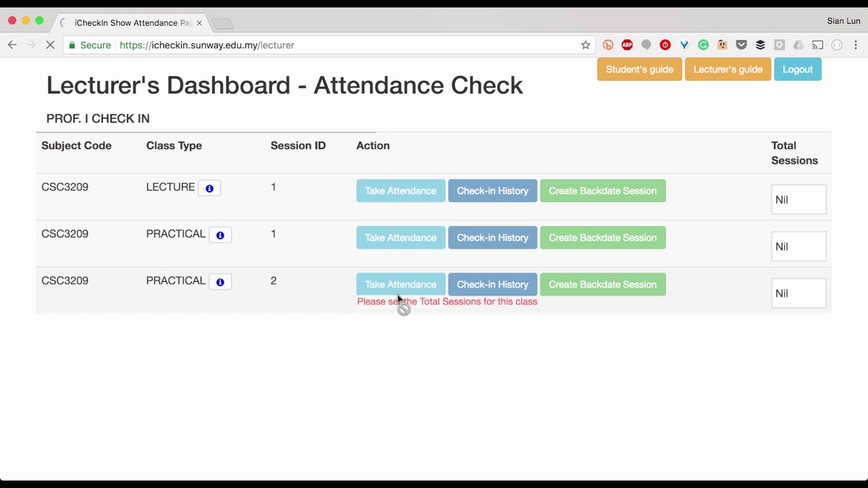
Task: View Check-in History for PRACTICAL session 1
Action: click(492, 237)
